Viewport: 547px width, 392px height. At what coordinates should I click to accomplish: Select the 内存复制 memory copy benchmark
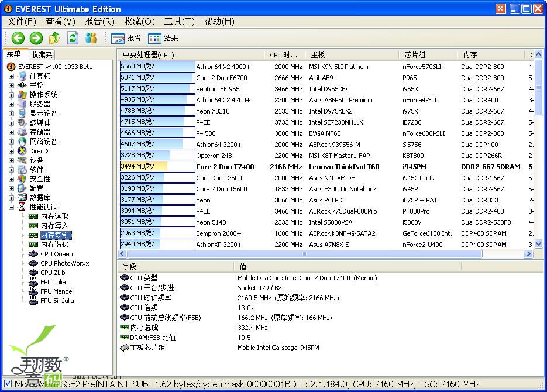56,235
